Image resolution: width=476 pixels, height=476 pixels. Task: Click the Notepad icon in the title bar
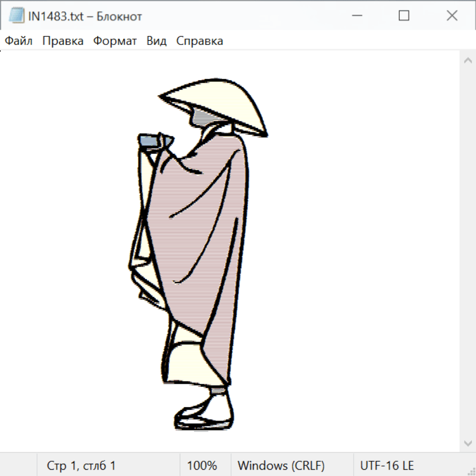tap(16, 16)
